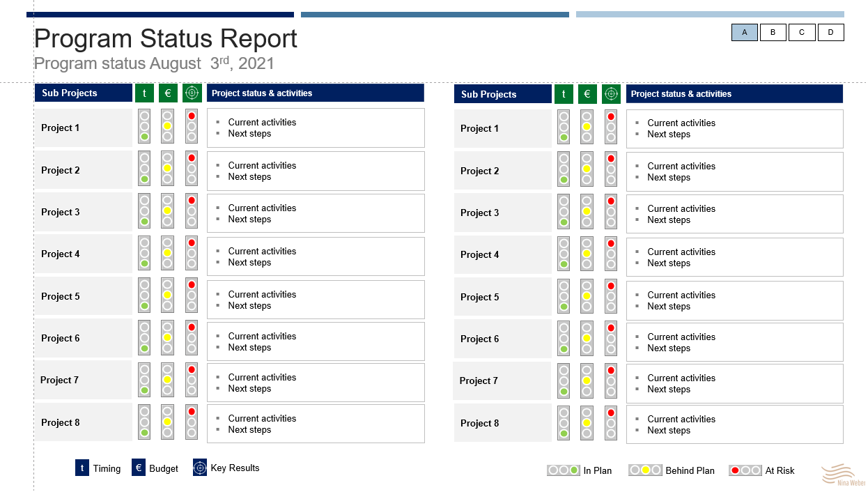Screen dimensions: 868x492
Task: Click left table Project 1 timing traffic light
Action: point(144,126)
